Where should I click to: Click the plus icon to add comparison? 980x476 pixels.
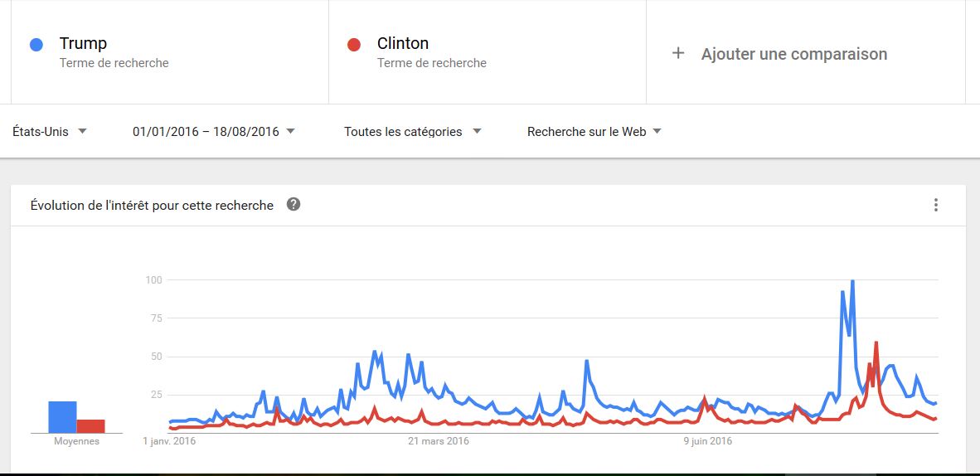coord(678,53)
